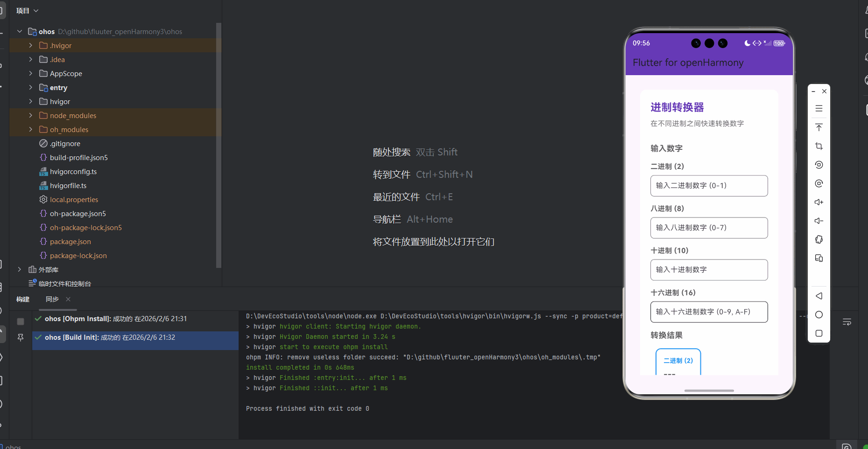Screen dimensions: 868x449
Task: Increase emulator volume
Action: click(x=819, y=202)
